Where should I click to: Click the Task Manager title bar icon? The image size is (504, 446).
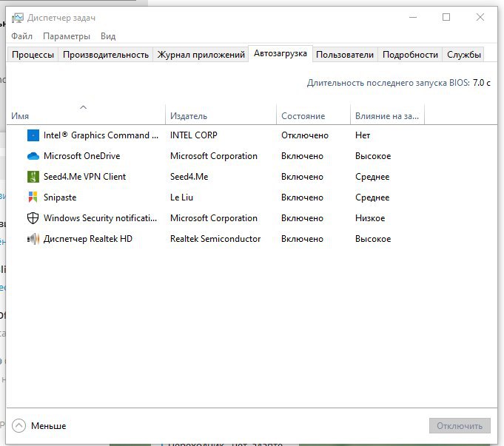pos(17,18)
